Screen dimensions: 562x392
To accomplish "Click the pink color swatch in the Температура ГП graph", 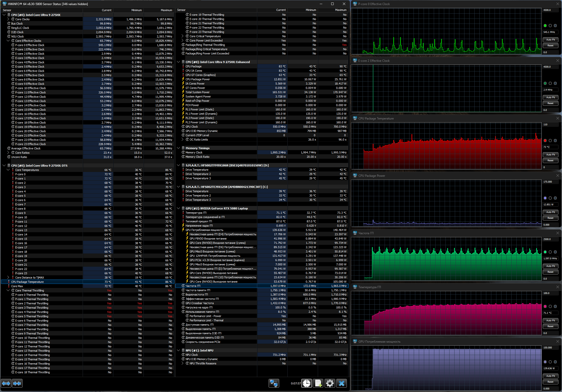I will click(x=545, y=306).
